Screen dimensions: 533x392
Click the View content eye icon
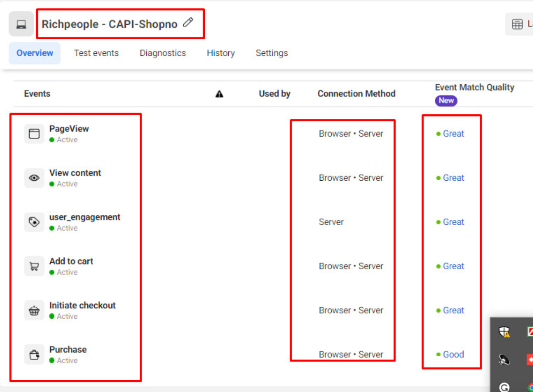point(34,178)
